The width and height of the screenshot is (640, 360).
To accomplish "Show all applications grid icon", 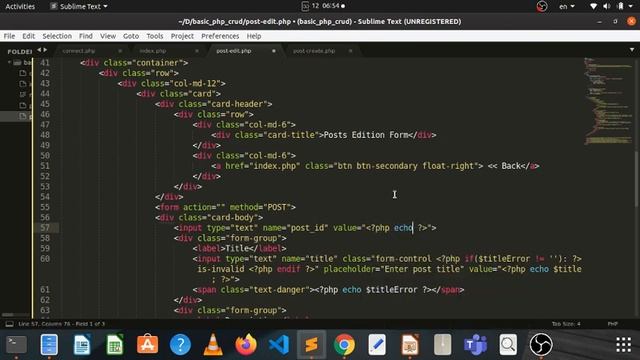I will coord(623,345).
